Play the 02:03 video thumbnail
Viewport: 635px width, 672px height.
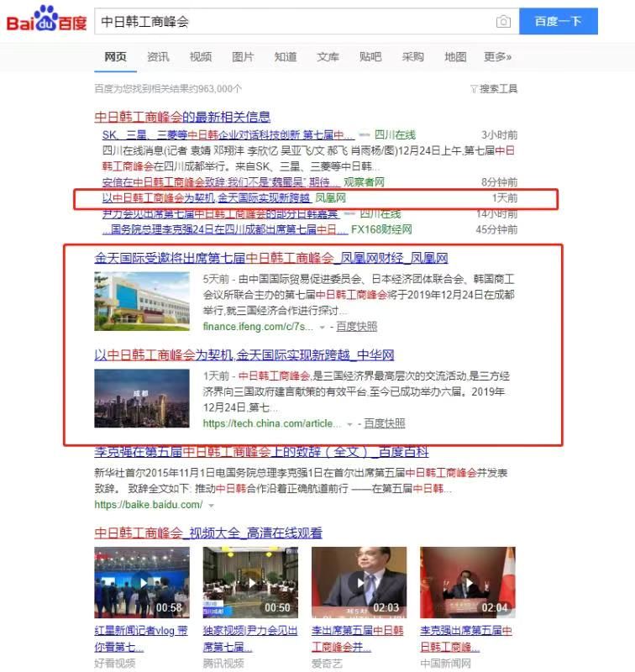pyautogui.click(x=359, y=582)
